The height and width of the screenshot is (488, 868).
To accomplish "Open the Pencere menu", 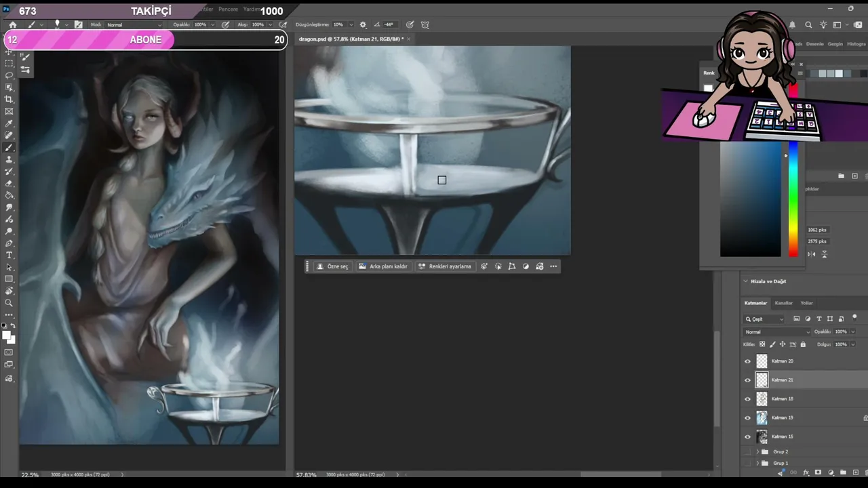I will 228,9.
